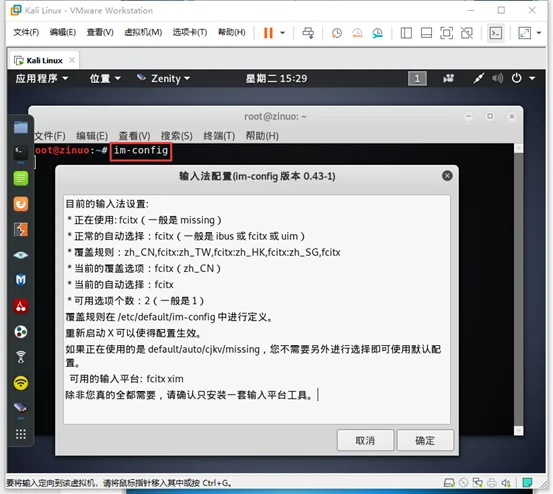Viewport: 553px width, 494px height.
Task: Launch Cherrytree red icon in dock
Action: point(21,306)
